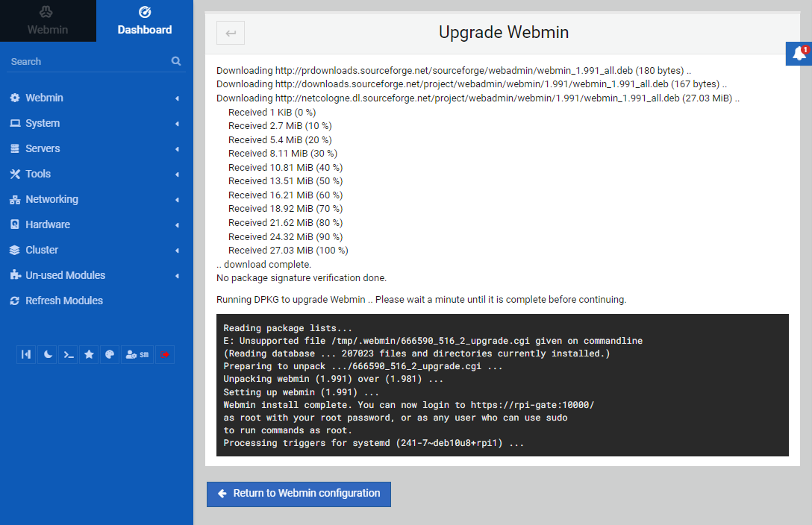The width and height of the screenshot is (812, 525).
Task: Expand the Hardware menu category
Action: [x=96, y=224]
